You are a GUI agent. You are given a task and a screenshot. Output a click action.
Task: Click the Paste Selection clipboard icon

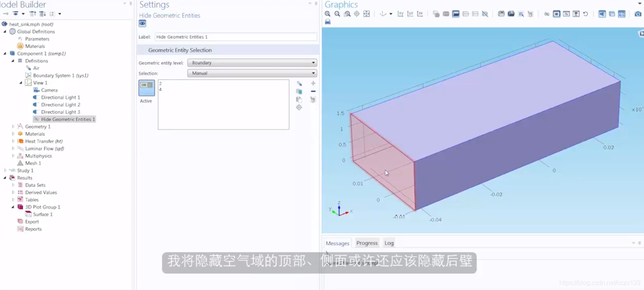point(299,99)
